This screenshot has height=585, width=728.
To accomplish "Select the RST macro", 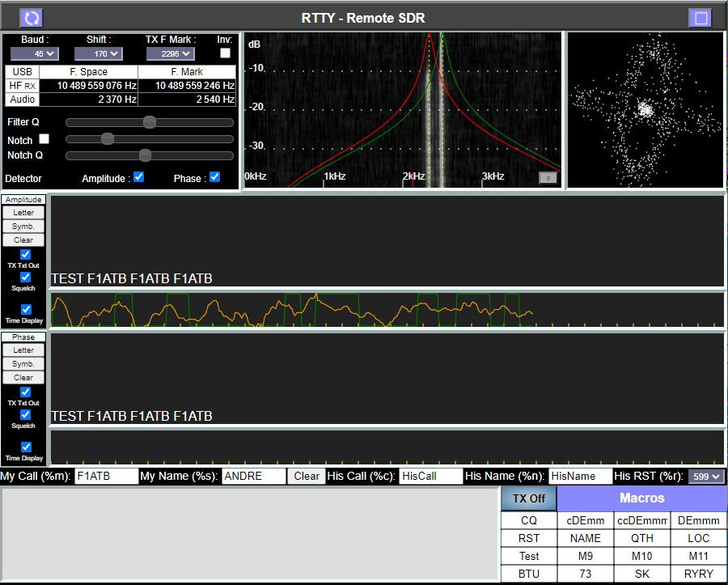I will coord(529,539).
